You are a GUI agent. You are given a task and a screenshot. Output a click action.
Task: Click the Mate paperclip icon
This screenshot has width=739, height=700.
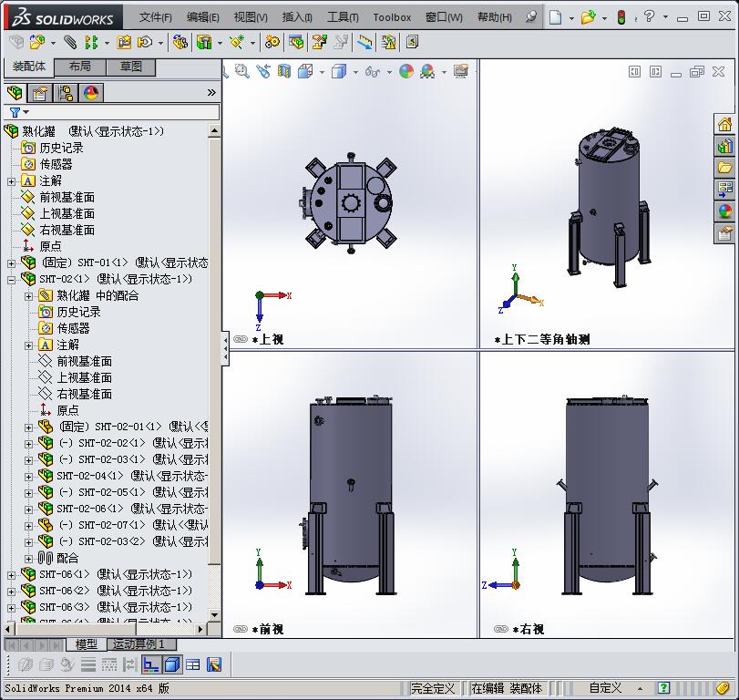(70, 43)
